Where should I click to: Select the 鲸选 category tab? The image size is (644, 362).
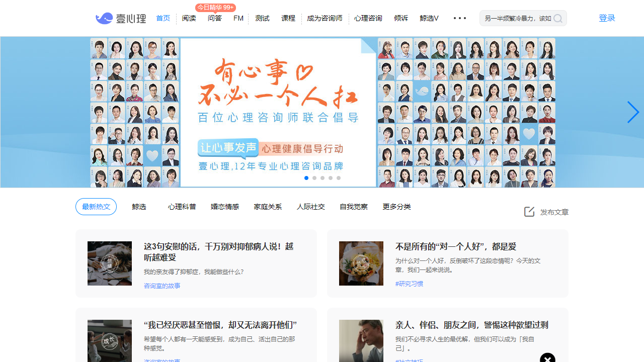point(139,207)
